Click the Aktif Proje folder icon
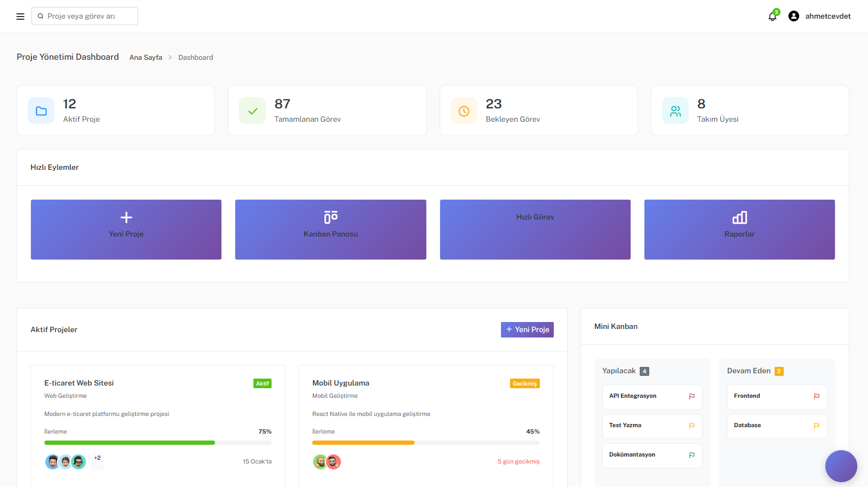The height and width of the screenshot is (487, 868). pyautogui.click(x=41, y=111)
